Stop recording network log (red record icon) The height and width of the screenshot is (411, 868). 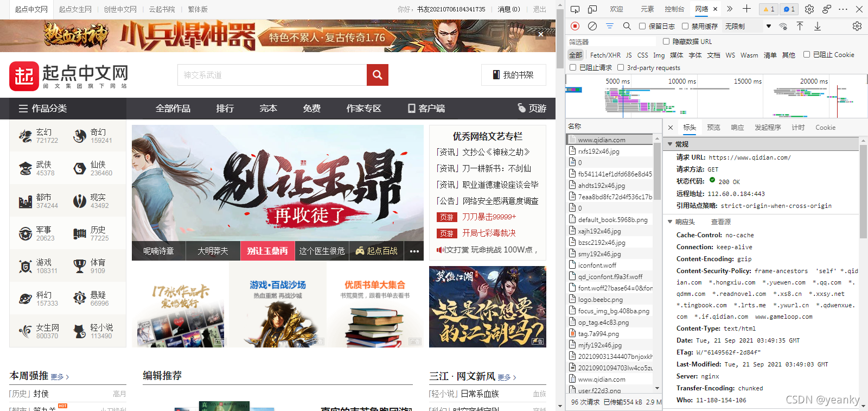click(575, 26)
